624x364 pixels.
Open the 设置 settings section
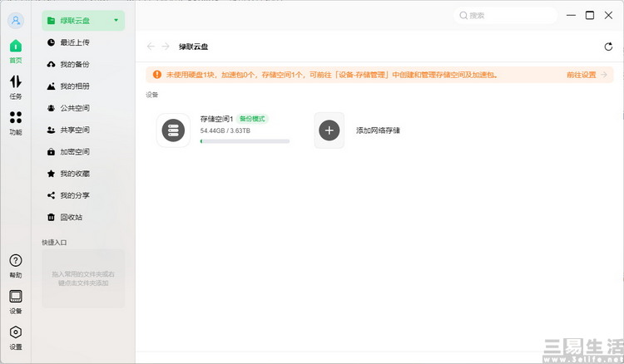tap(16, 338)
